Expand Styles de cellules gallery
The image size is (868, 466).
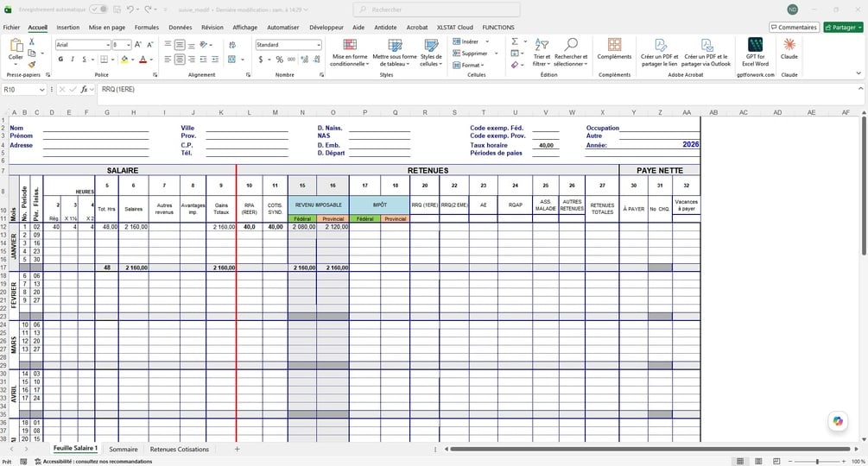(x=431, y=53)
